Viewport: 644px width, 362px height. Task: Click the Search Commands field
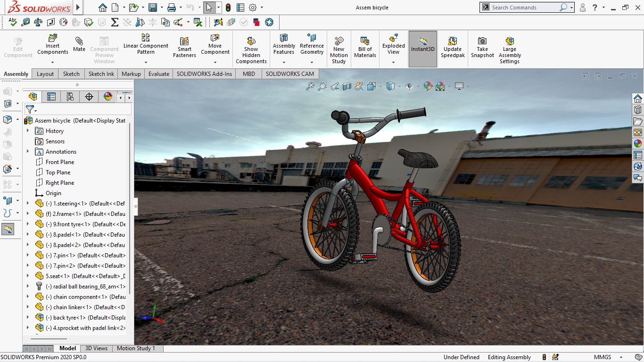click(x=524, y=8)
